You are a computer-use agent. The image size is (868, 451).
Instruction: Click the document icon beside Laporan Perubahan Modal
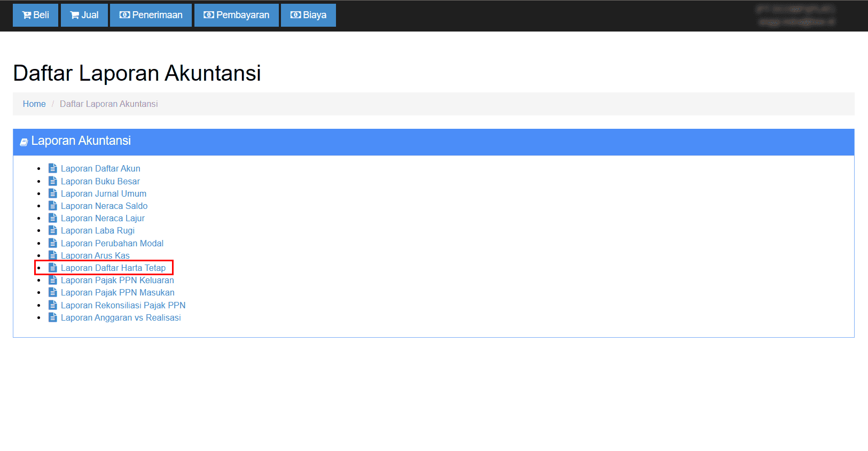52,243
